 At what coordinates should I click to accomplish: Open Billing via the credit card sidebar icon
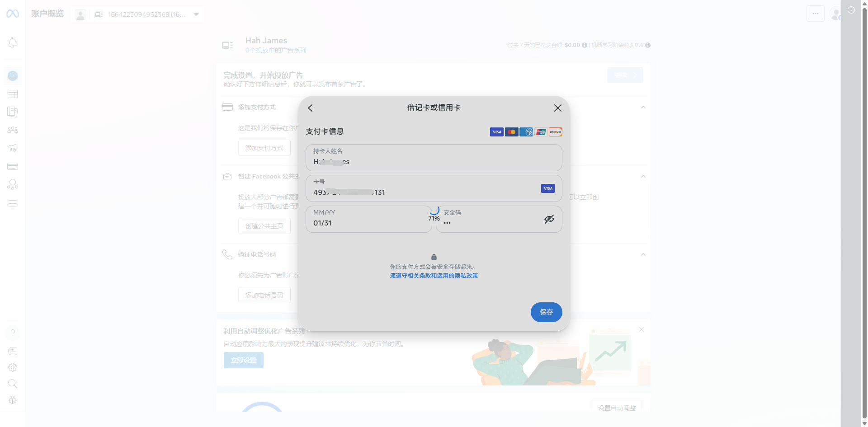(13, 166)
